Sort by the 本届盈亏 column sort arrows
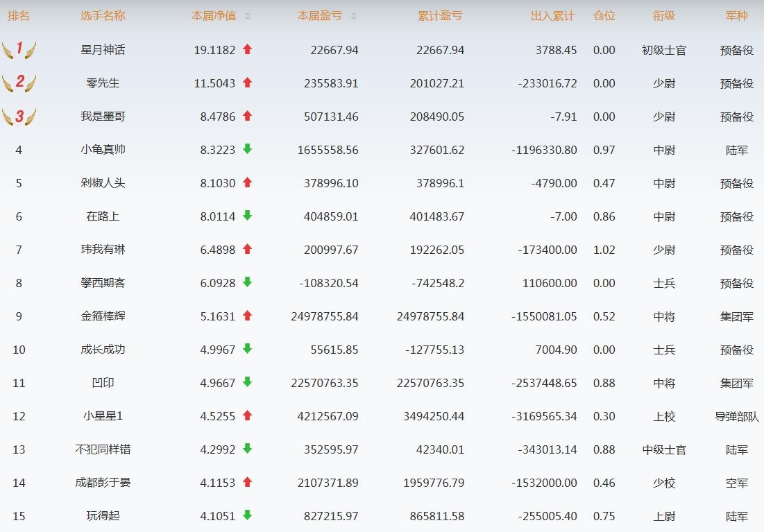 click(x=354, y=16)
